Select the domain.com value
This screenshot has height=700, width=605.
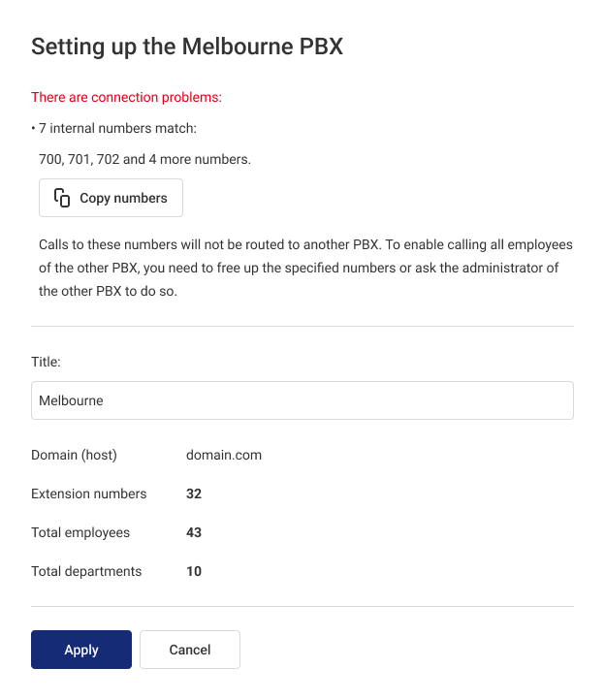(224, 455)
